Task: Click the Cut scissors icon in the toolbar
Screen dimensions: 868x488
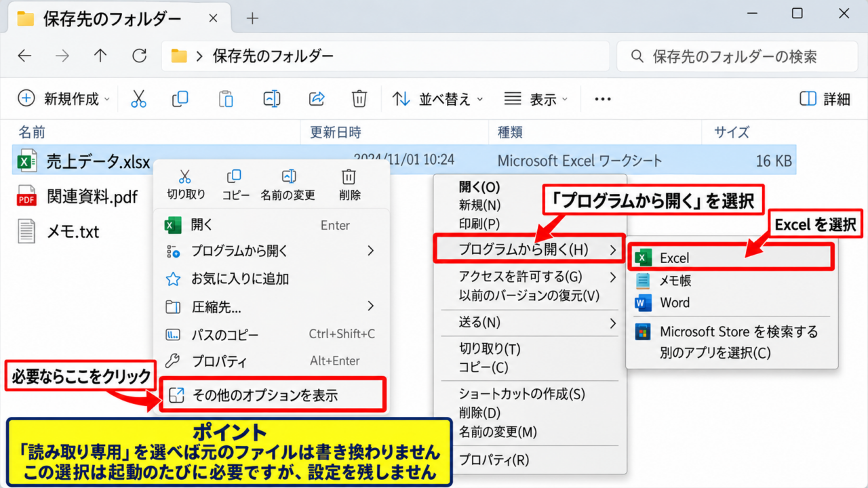Action: click(138, 99)
